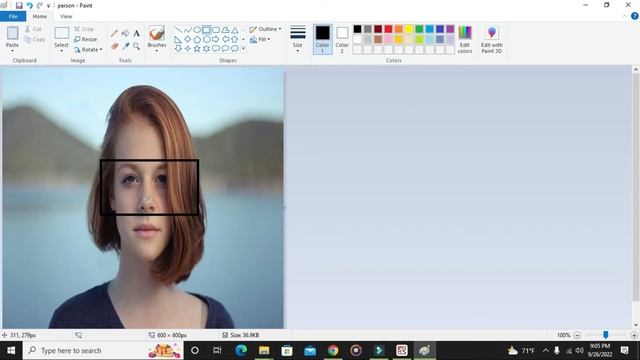Click the Crop button
The width and height of the screenshot is (640, 360).
84,29
